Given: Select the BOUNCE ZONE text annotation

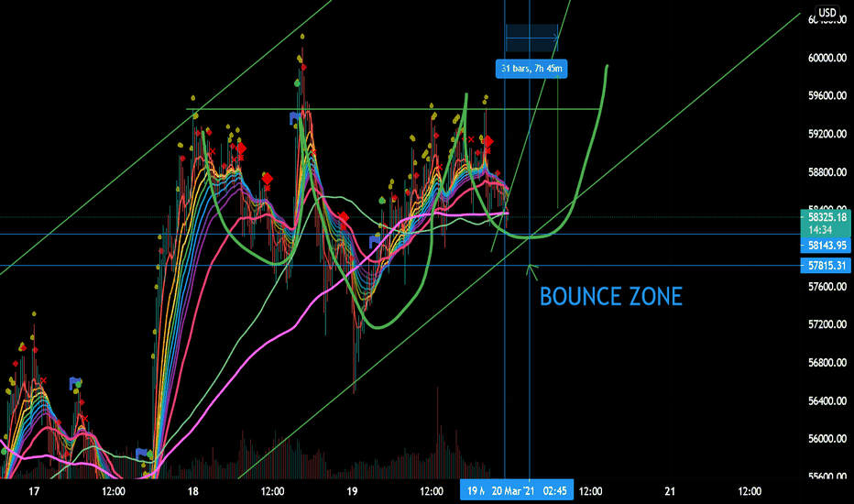Looking at the screenshot, I should [x=611, y=297].
